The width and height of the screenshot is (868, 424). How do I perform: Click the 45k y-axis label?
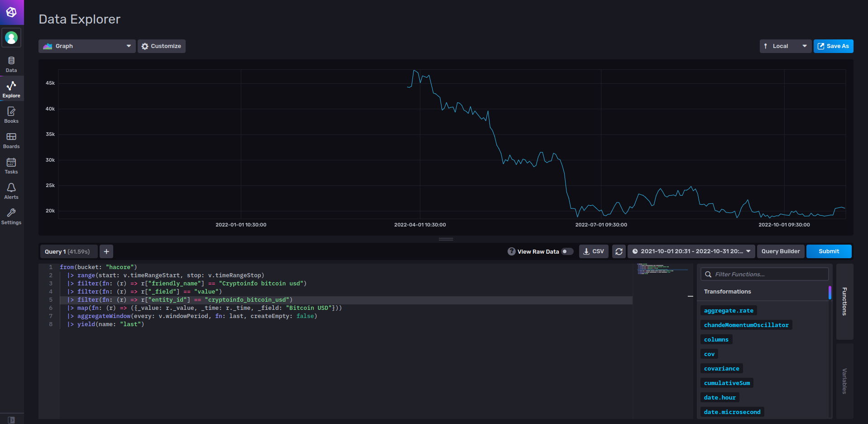pyautogui.click(x=50, y=83)
